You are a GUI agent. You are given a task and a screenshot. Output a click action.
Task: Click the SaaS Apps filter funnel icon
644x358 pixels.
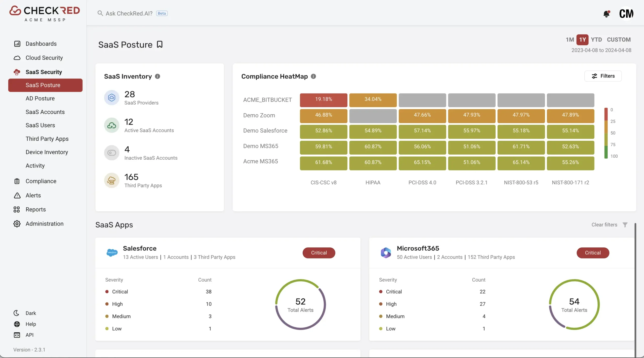tap(625, 225)
